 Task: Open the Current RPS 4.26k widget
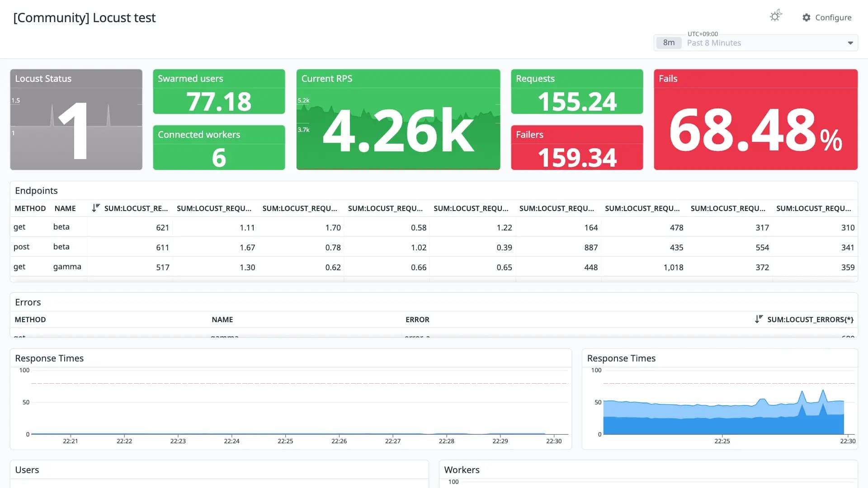pyautogui.click(x=398, y=120)
